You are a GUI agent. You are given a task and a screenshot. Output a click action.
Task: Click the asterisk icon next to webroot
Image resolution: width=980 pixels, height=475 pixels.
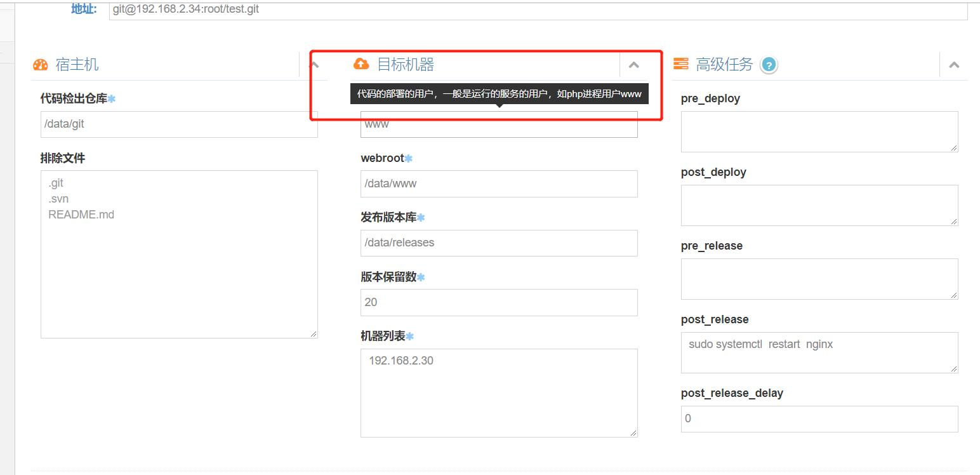click(410, 157)
